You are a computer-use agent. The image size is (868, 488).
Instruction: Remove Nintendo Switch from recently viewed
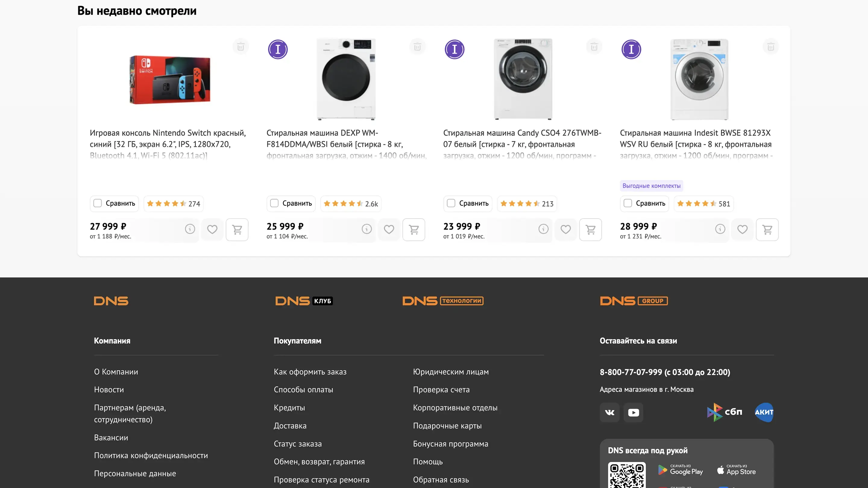click(x=241, y=47)
